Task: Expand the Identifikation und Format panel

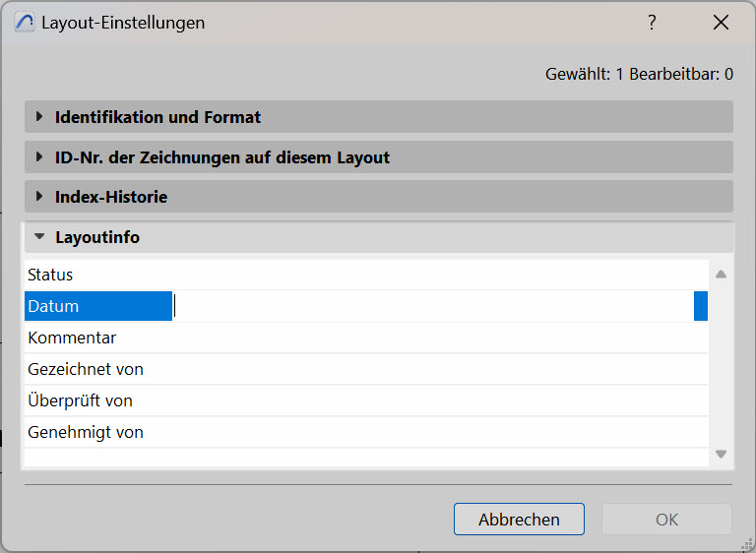Action: [x=378, y=117]
